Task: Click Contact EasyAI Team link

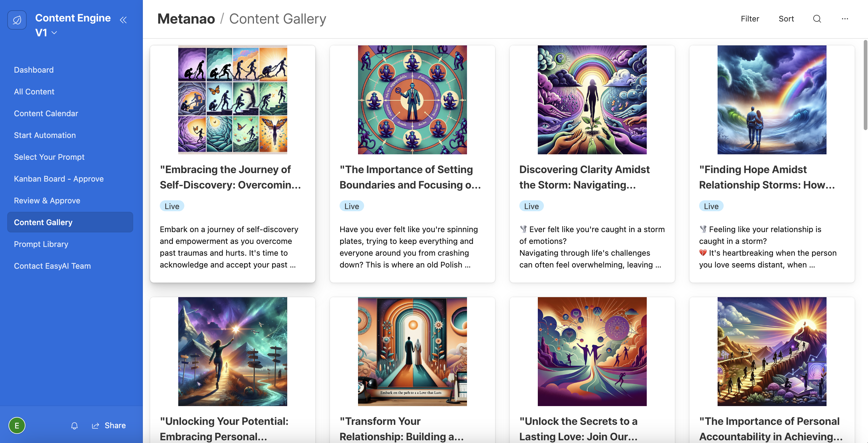Action: (52, 266)
